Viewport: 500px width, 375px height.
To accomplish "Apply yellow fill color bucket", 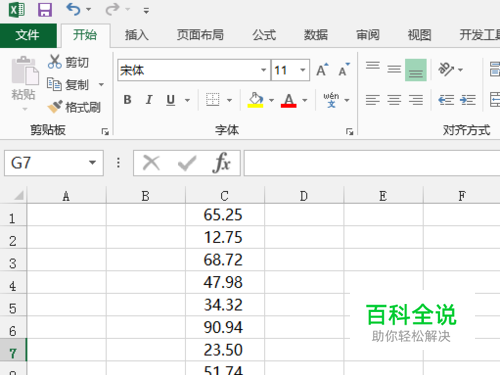I will [x=256, y=100].
